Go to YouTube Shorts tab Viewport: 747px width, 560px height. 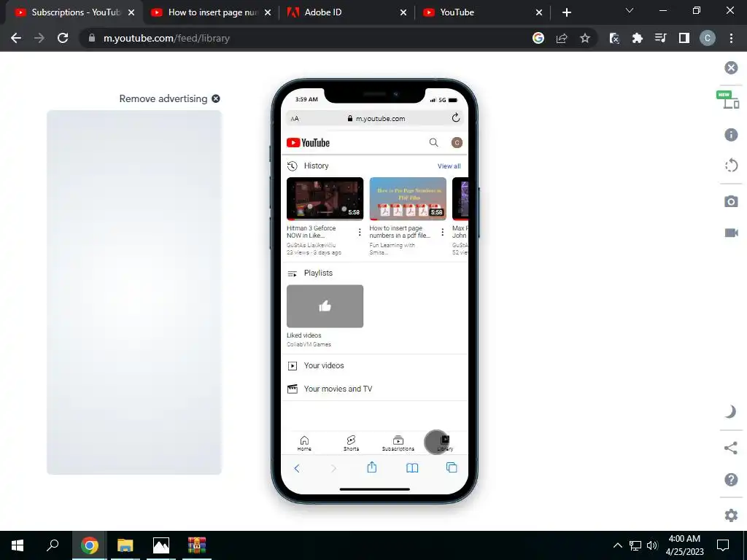tap(351, 443)
